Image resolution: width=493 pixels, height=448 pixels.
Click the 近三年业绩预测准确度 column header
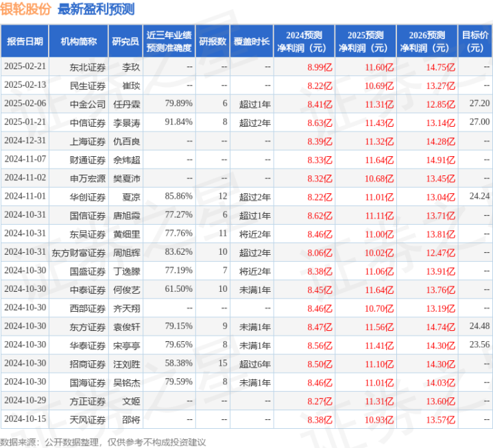[169, 41]
